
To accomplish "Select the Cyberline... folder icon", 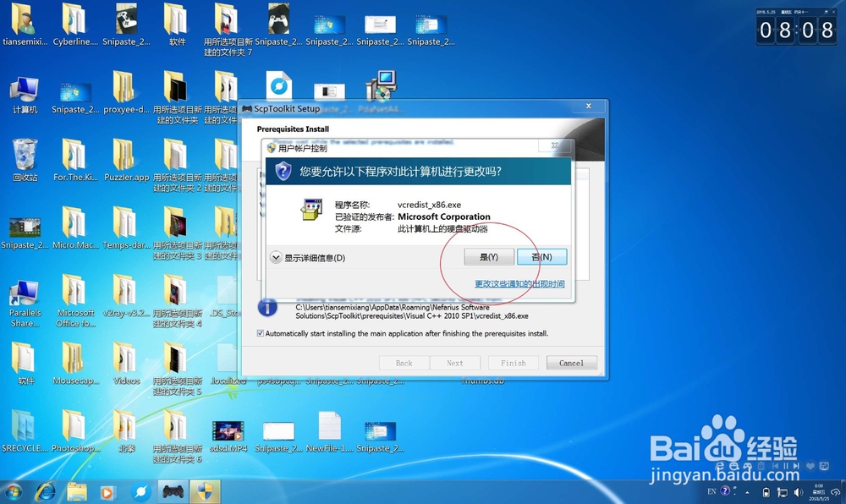I will [75, 25].
